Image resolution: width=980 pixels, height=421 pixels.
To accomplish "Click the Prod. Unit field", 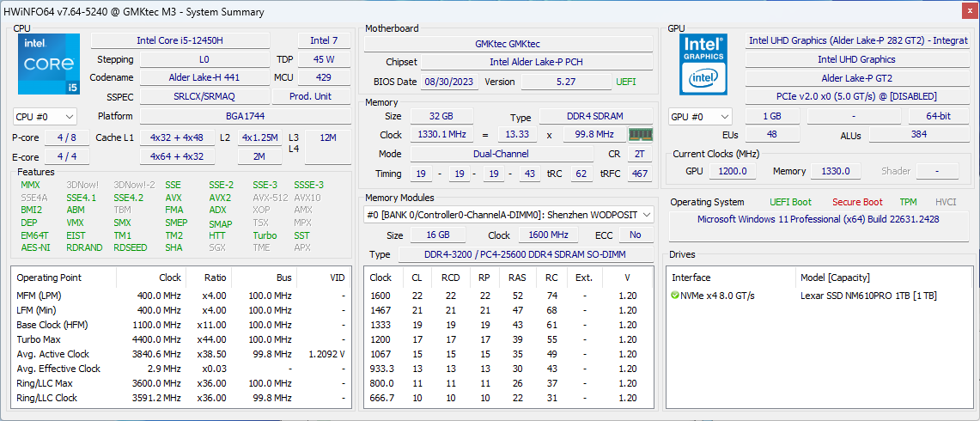I will 310,97.
